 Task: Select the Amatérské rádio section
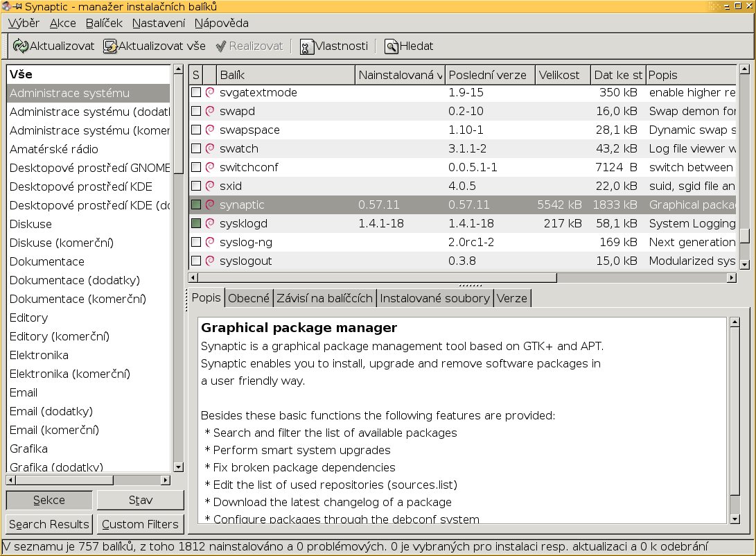(89, 150)
